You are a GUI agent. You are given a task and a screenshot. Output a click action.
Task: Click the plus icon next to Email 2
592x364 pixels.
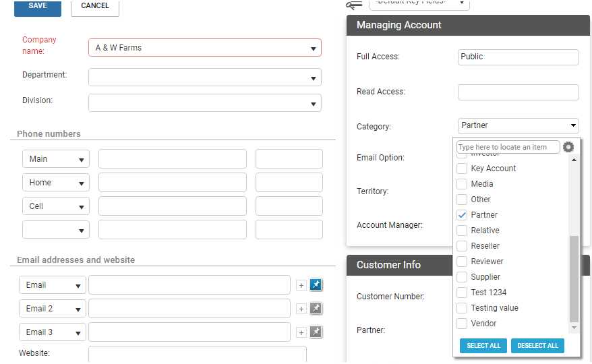301,309
